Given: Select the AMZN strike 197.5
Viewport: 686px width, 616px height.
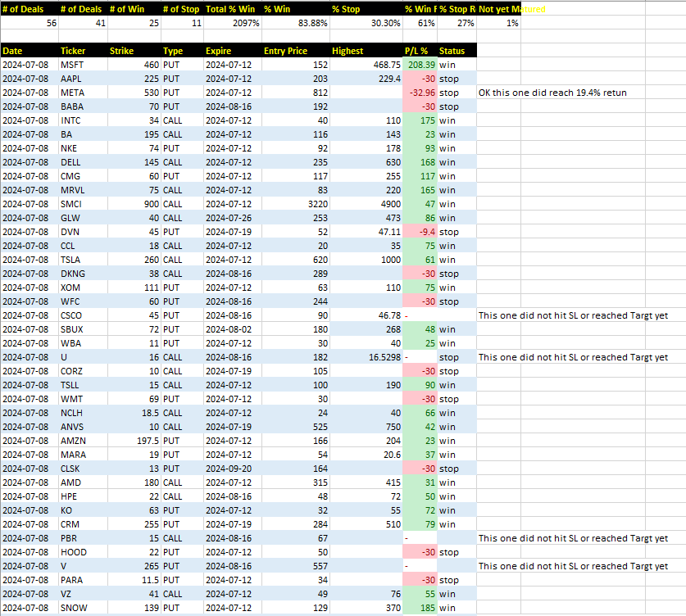Looking at the screenshot, I should point(134,441).
